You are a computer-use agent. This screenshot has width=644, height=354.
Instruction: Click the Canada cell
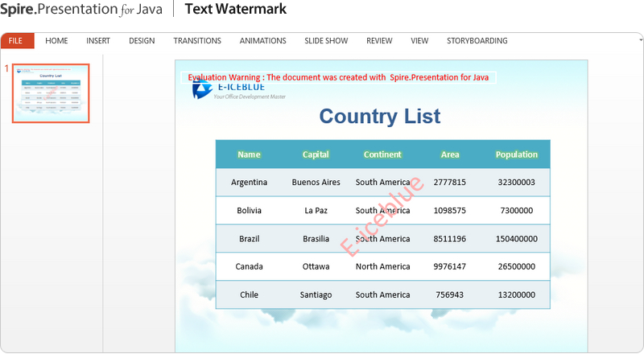pyautogui.click(x=249, y=266)
